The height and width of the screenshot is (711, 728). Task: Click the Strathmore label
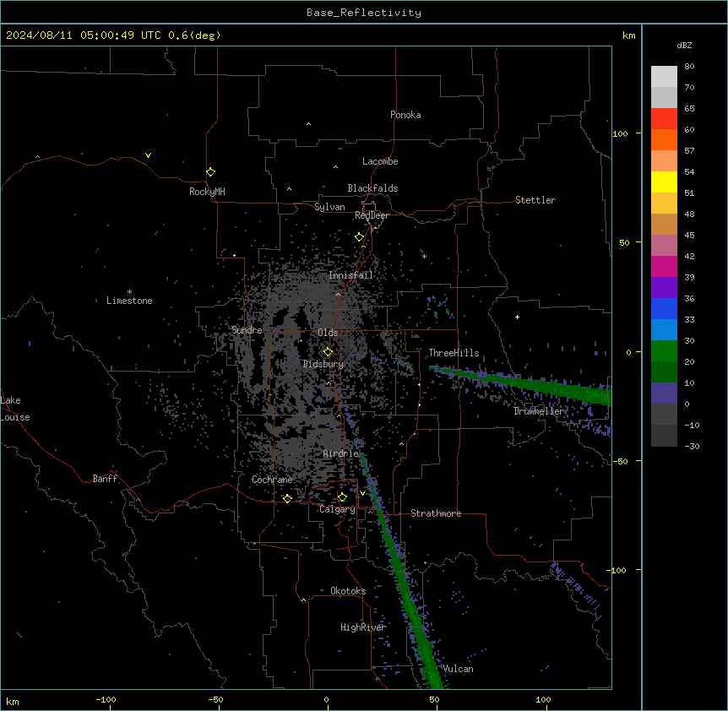coord(436,513)
